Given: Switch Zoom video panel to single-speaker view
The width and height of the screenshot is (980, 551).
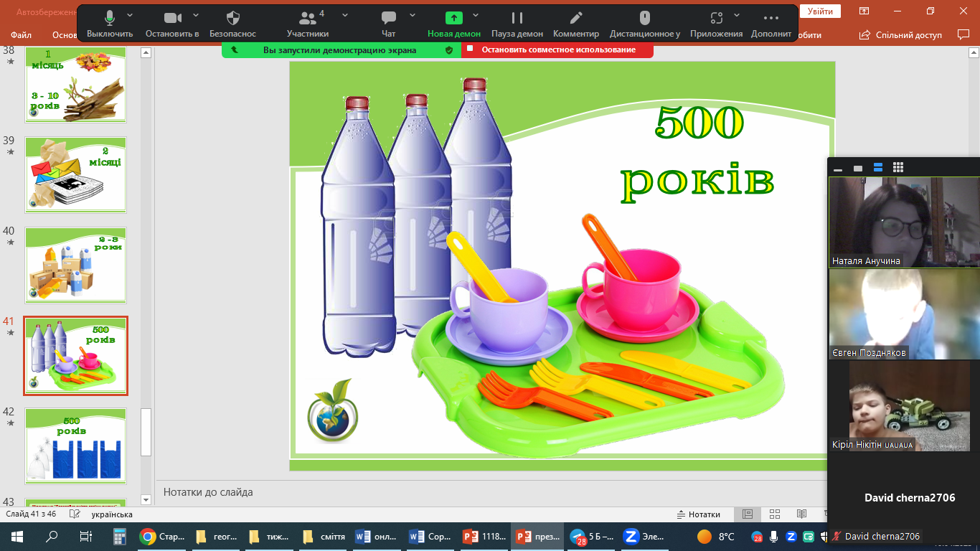Looking at the screenshot, I should [857, 168].
